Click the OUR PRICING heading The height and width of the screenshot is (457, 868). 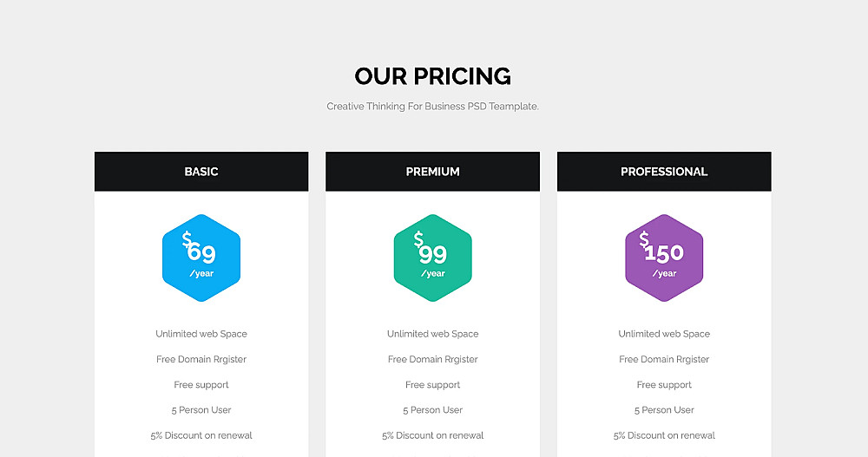pos(432,76)
